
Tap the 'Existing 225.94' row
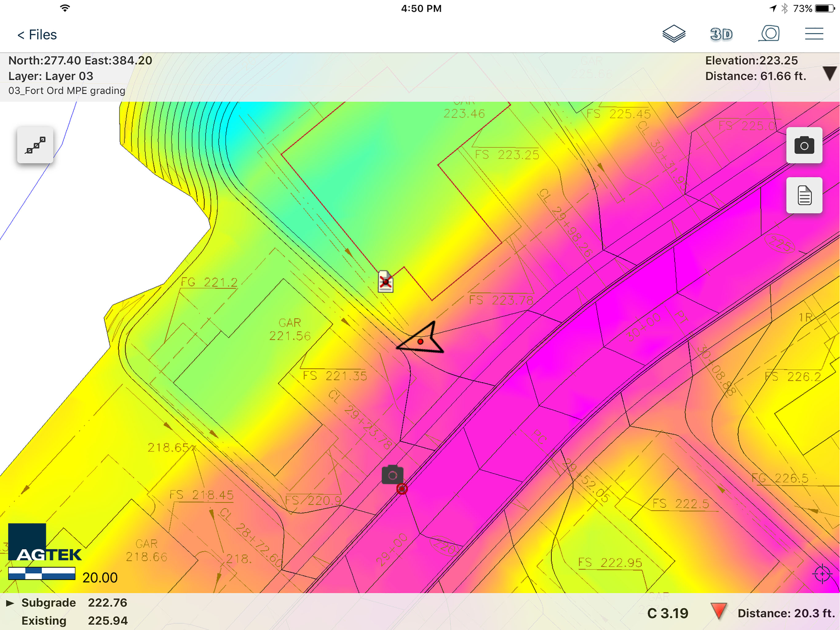click(x=74, y=620)
